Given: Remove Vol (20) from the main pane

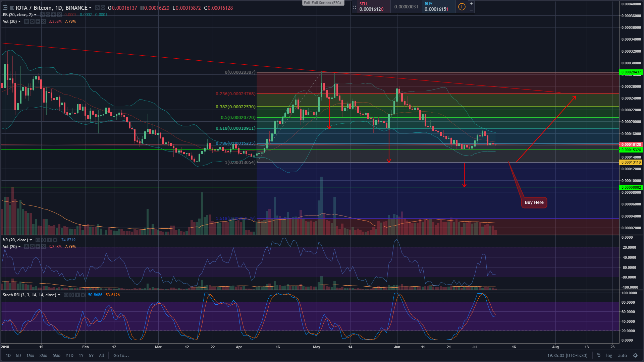Looking at the screenshot, I should point(44,21).
